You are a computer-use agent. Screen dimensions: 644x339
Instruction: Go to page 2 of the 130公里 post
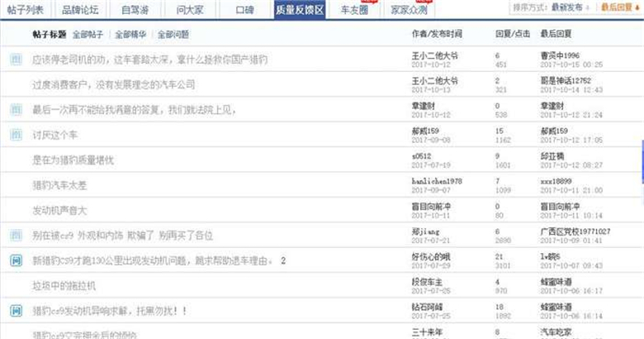pyautogui.click(x=283, y=260)
